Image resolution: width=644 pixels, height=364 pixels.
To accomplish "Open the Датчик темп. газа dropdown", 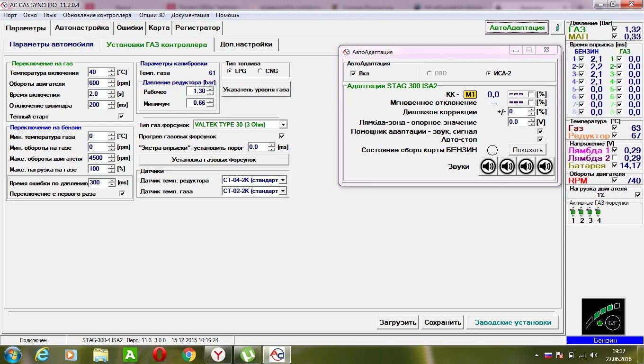I will coord(283,191).
